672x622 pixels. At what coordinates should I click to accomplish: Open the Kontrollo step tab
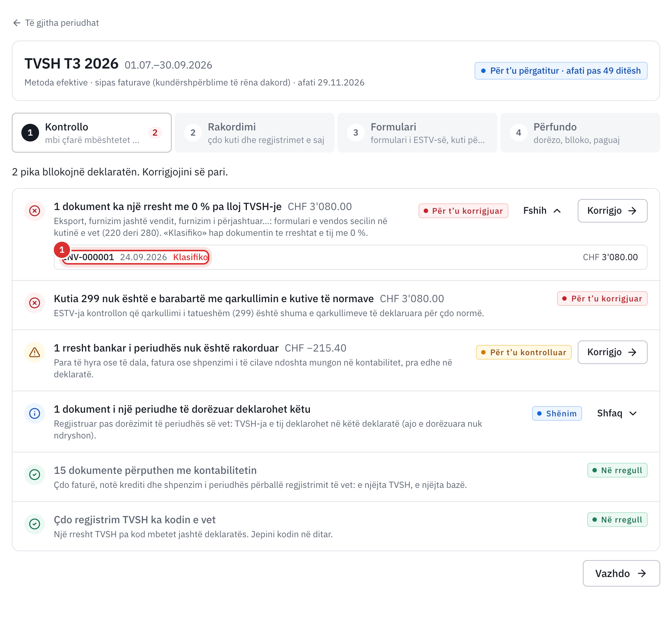coord(92,133)
